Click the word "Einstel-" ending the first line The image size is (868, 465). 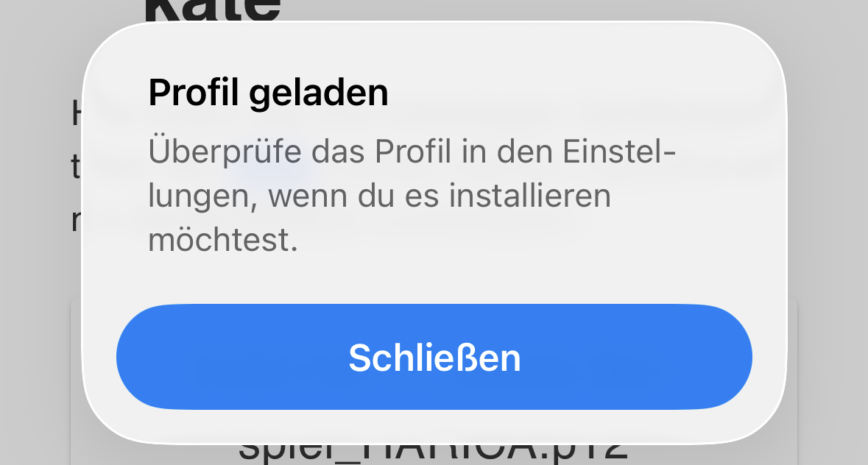point(619,151)
